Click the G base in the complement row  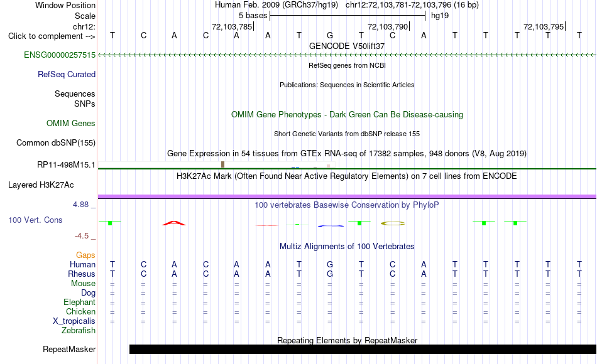point(330,35)
